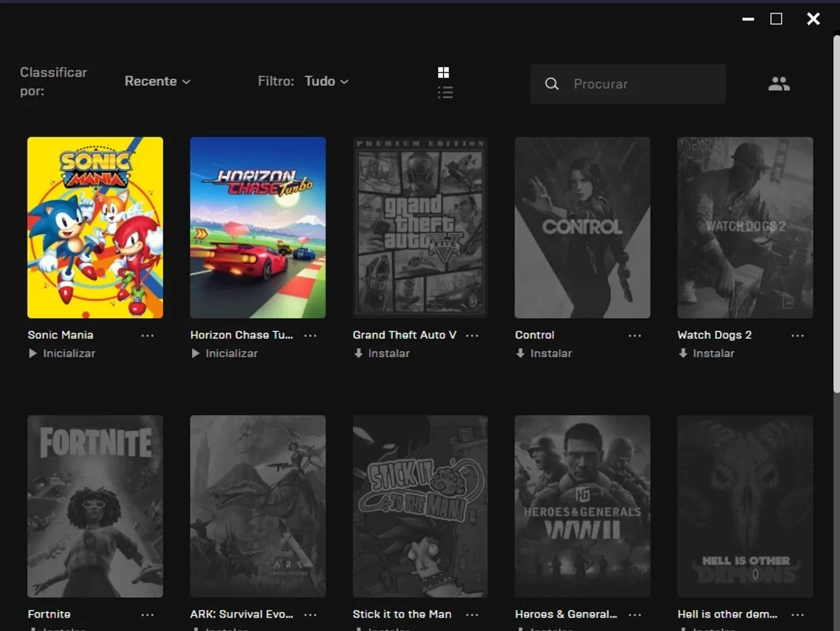The image size is (840, 631).
Task: Click Instalar for Grand Theft Auto V
Action: [x=389, y=353]
